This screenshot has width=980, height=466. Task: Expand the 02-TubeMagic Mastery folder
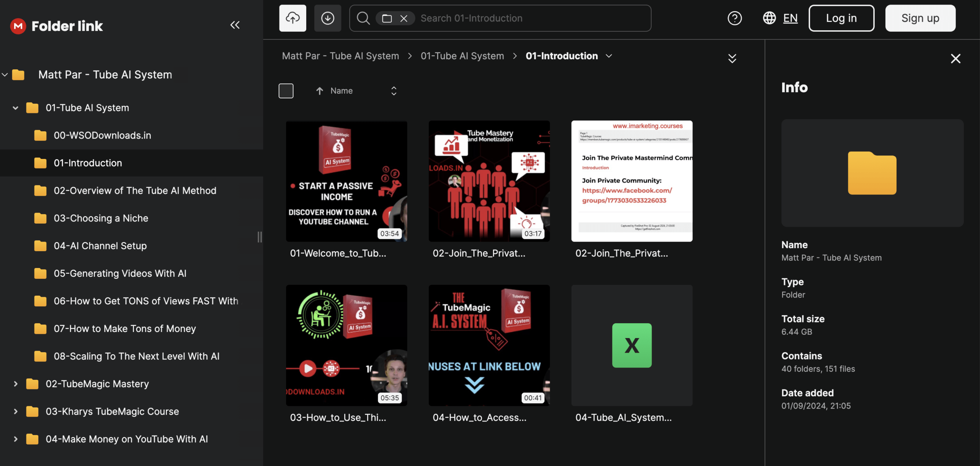point(16,384)
